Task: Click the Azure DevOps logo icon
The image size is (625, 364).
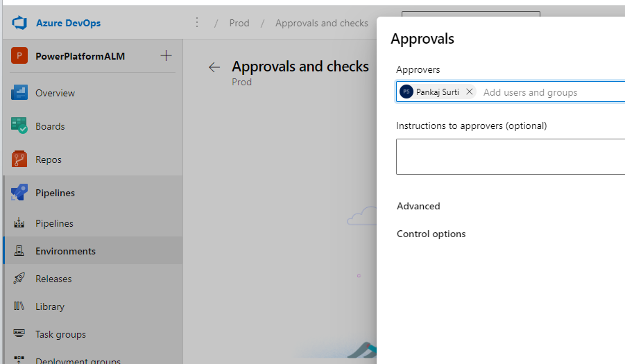Action: tap(19, 23)
